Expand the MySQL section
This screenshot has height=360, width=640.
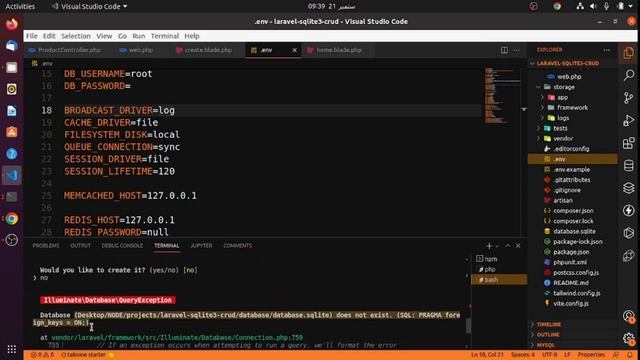[545, 345]
